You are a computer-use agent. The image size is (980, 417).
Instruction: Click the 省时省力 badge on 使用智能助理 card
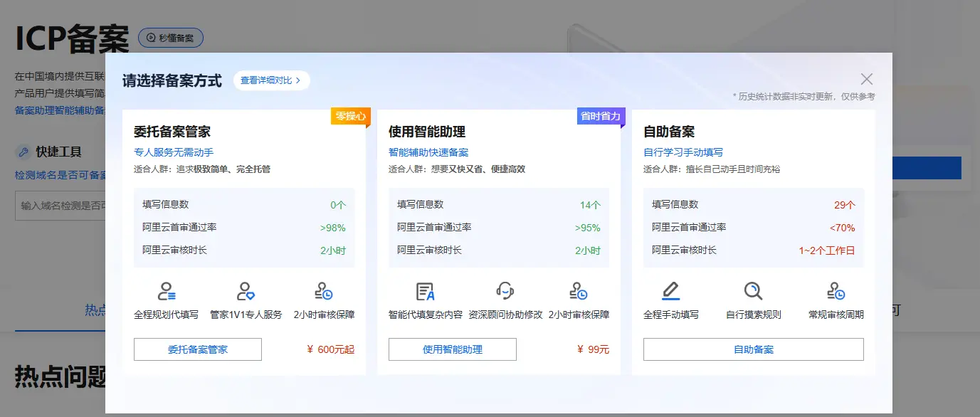[x=601, y=117]
